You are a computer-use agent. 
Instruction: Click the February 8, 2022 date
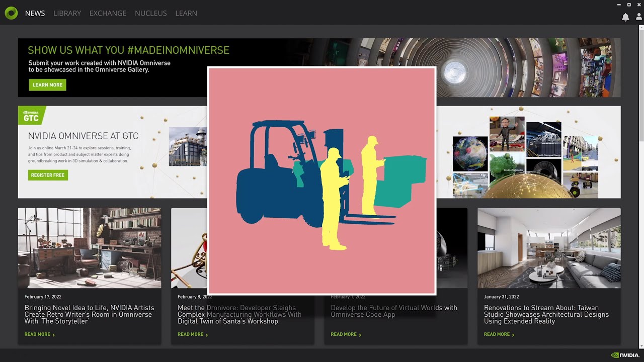click(195, 297)
